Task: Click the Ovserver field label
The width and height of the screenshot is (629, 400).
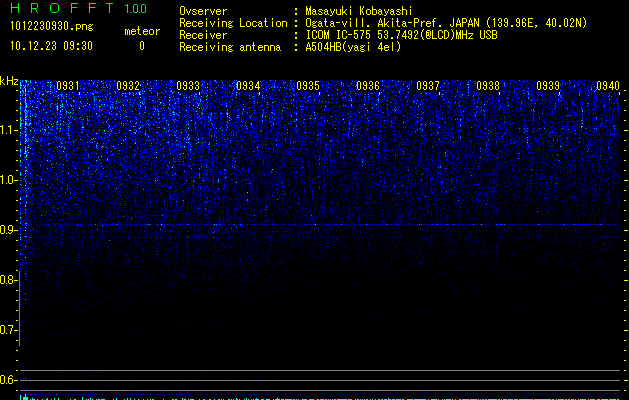Action: (203, 11)
